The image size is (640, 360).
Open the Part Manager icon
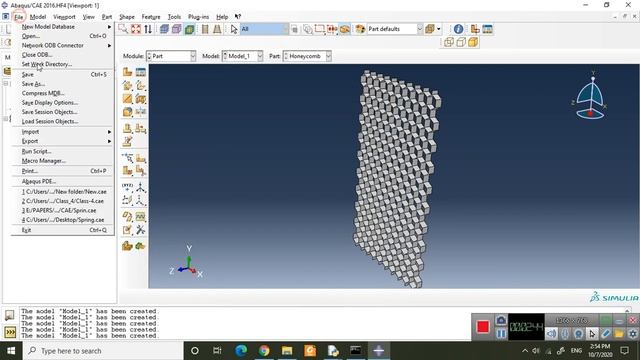pyautogui.click(x=141, y=72)
